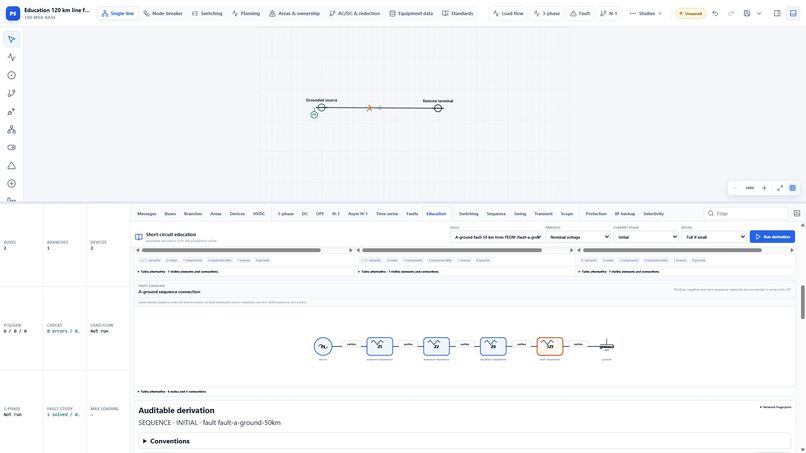Choose the bus circle tool in sidebar
The image size is (806, 453).
click(x=11, y=75)
